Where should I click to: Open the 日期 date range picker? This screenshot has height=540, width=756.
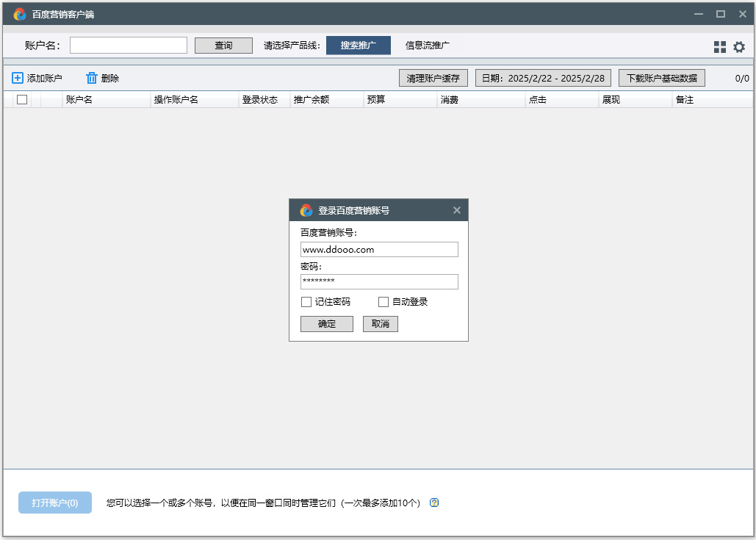pos(544,77)
